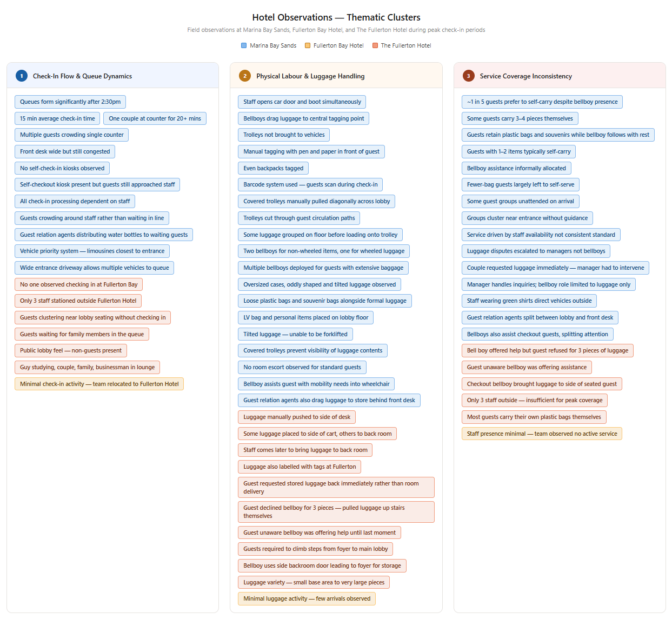Select the '15 min average check-in time' chip
672x619 pixels.
coord(57,118)
